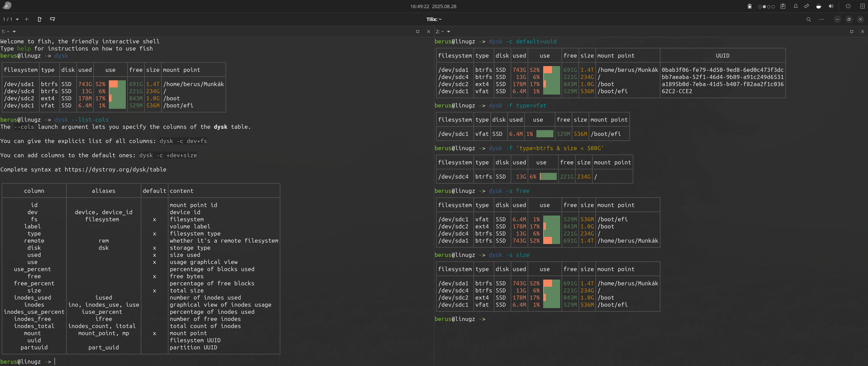Expand the '1: ~' terminal title dropdown
Image resolution: width=868 pixels, height=366 pixels.
click(9, 32)
